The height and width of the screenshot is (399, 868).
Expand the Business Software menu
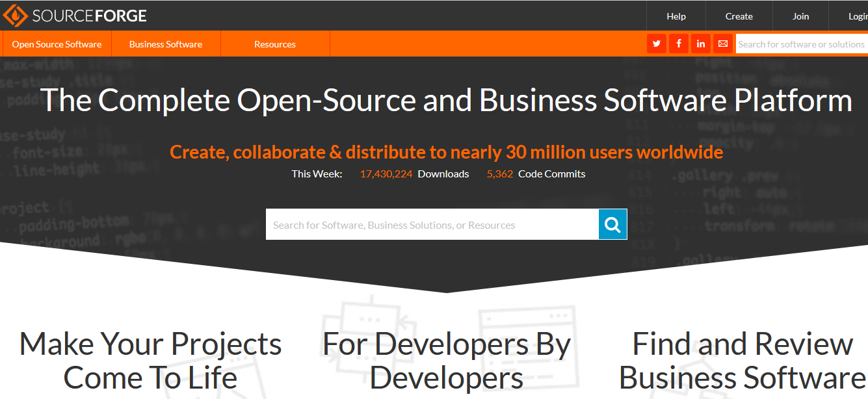166,44
